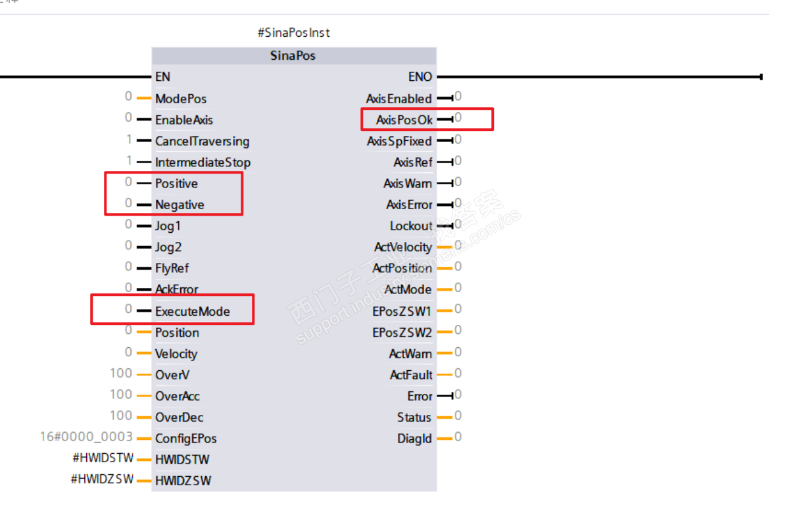This screenshot has width=803, height=532.
Task: Select the DiagId output parameter
Action: coord(414,438)
